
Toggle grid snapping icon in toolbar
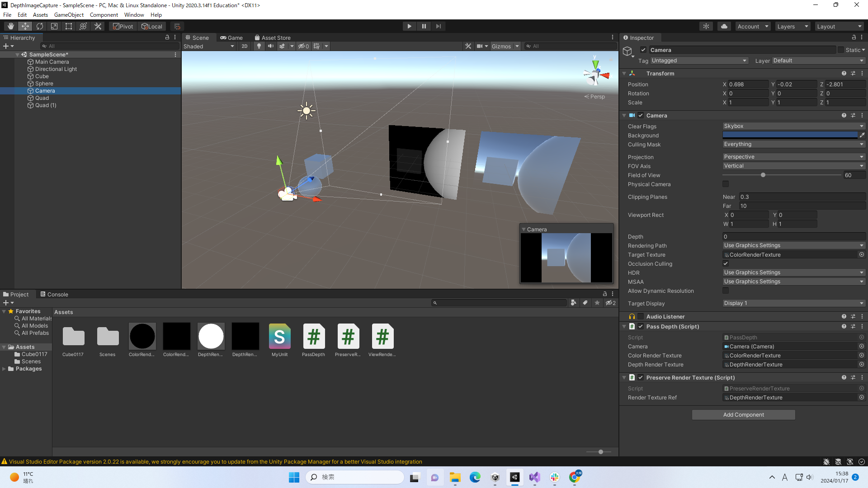click(177, 26)
